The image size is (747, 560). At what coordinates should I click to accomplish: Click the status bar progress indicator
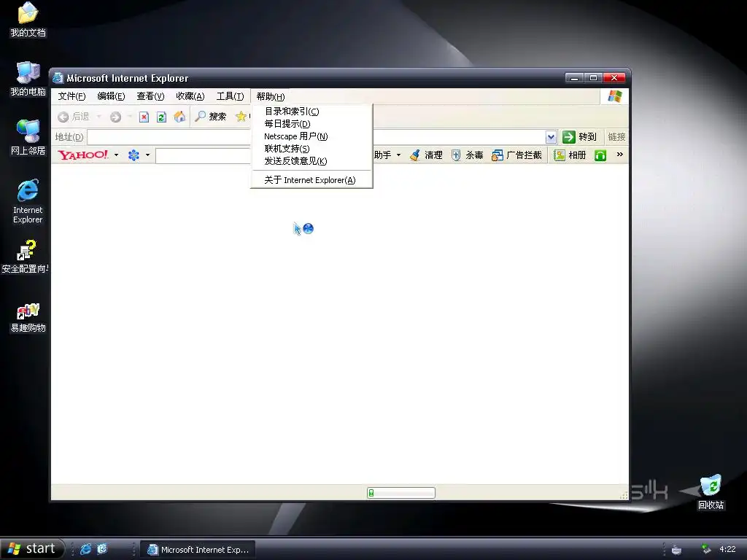pyautogui.click(x=401, y=493)
